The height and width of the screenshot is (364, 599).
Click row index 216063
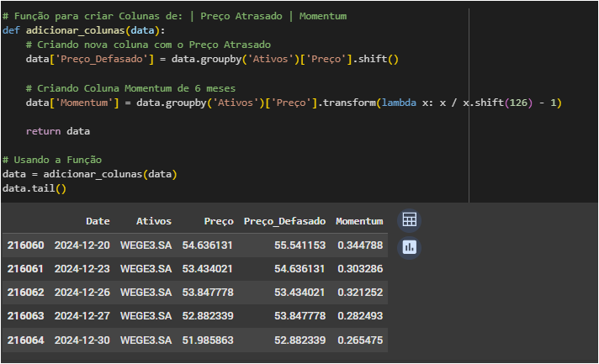pos(25,316)
